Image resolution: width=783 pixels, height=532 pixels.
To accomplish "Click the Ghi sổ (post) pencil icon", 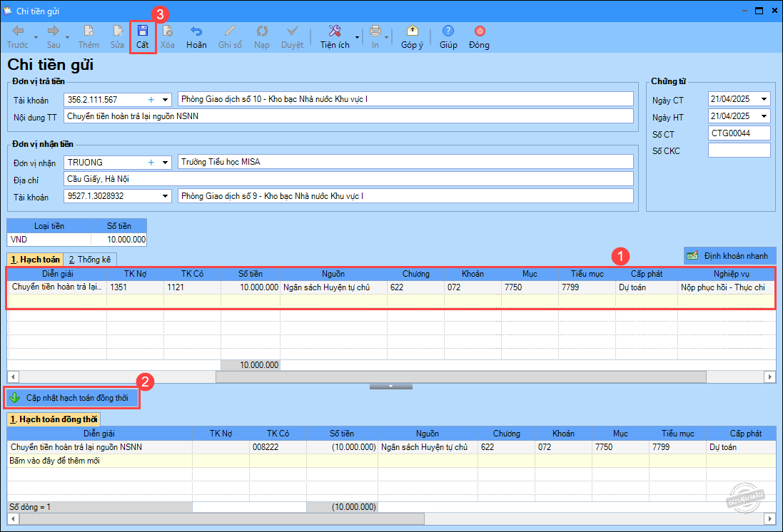I will 230,31.
